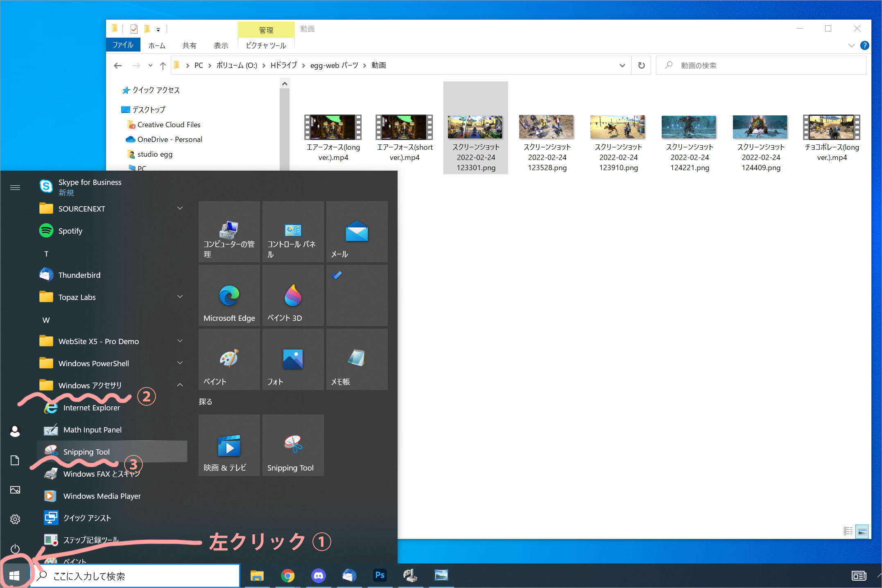The image size is (882, 588).
Task: Open Discord from the taskbar
Action: pyautogui.click(x=318, y=576)
